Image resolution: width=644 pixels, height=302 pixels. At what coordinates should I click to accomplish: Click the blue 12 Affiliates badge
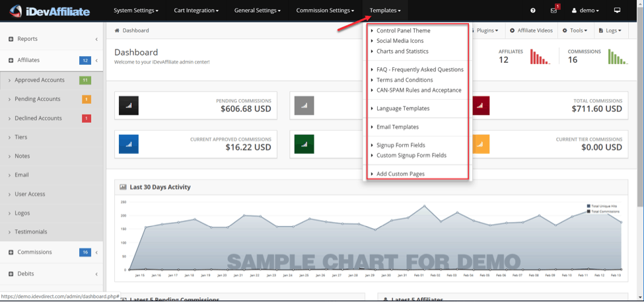pos(85,60)
